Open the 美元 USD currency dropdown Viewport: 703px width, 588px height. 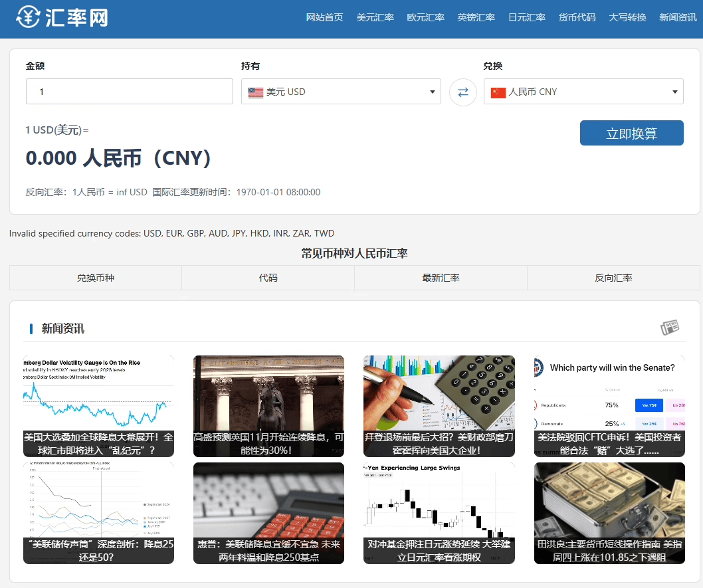click(x=341, y=92)
